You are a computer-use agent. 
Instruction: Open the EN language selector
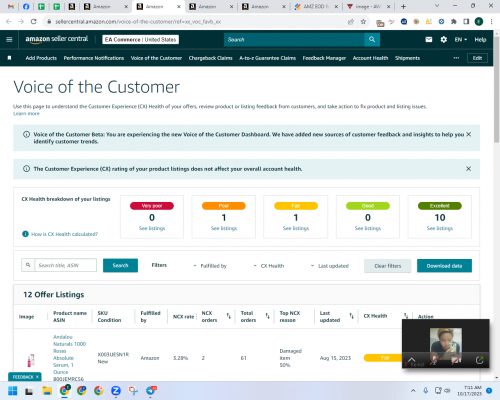click(461, 40)
